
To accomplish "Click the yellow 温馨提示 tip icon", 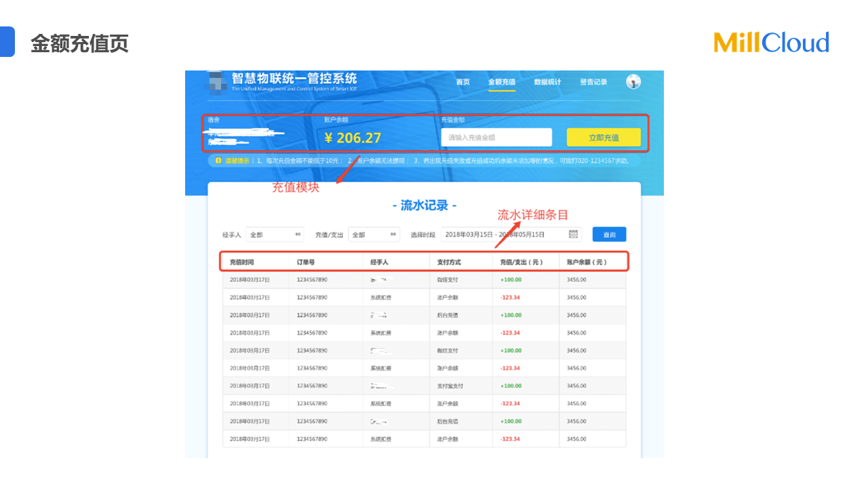I will 218,161.
